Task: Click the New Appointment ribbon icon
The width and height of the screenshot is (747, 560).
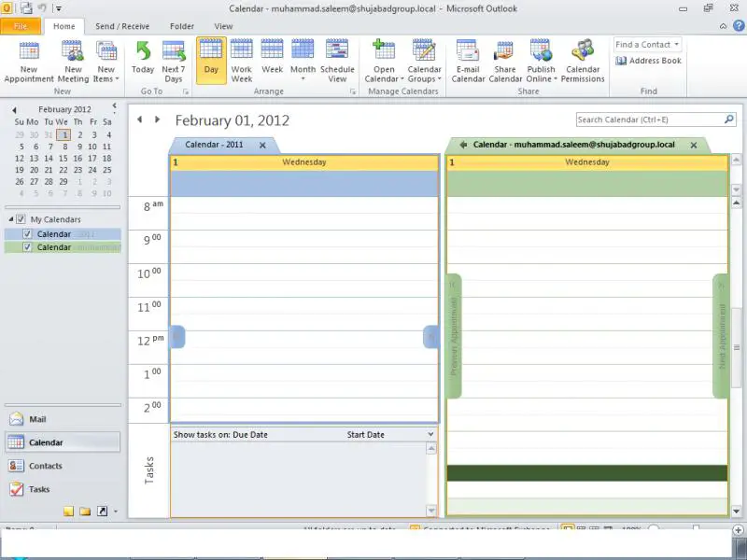Action: [29, 62]
